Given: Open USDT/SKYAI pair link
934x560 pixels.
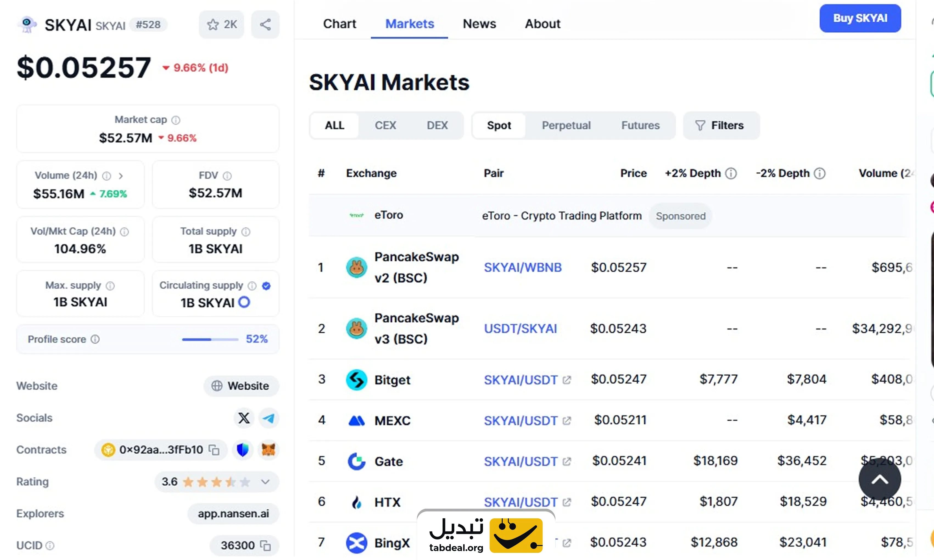Looking at the screenshot, I should [520, 328].
